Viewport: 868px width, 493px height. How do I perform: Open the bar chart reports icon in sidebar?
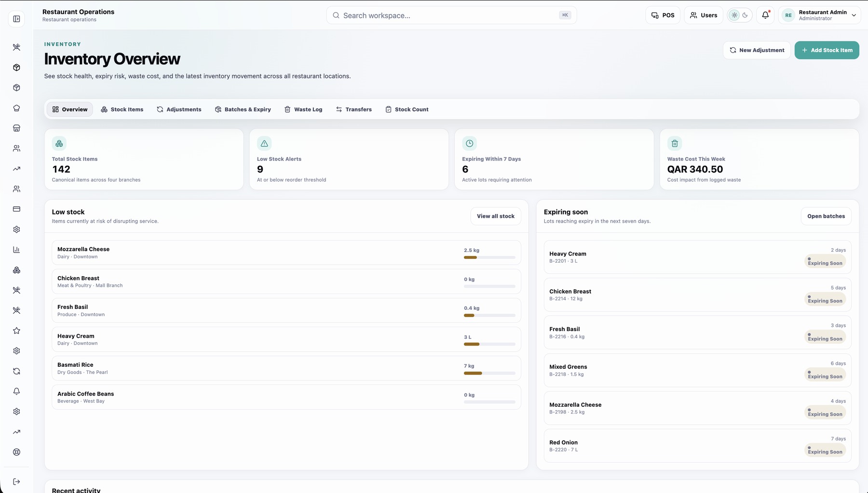coord(16,250)
